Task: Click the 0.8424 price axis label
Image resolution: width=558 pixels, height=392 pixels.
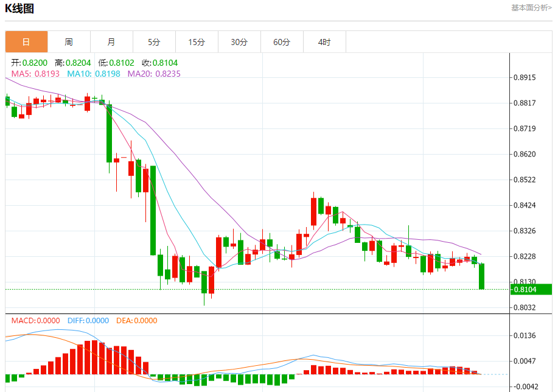Action: (525, 206)
